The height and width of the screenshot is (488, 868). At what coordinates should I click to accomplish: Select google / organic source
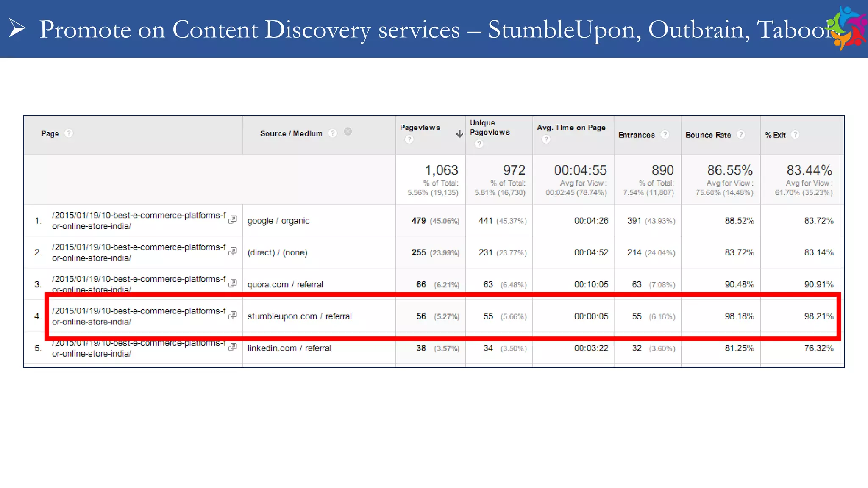(278, 221)
